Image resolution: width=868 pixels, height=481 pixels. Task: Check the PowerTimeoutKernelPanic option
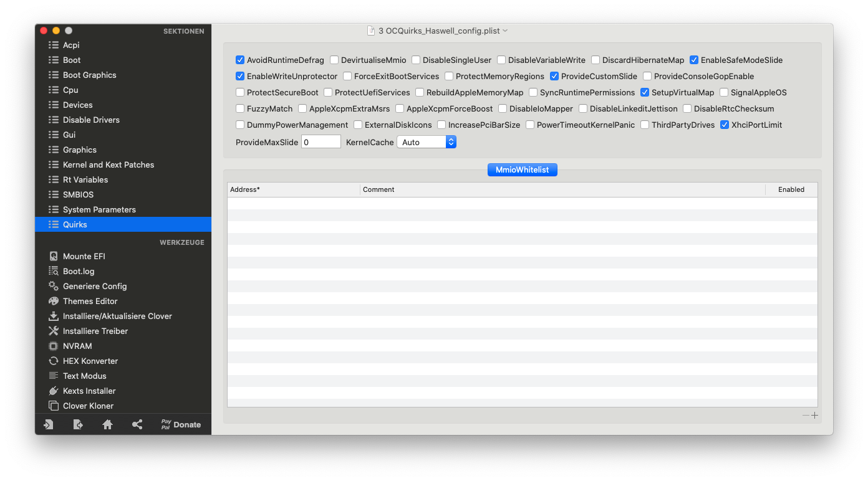[530, 125]
